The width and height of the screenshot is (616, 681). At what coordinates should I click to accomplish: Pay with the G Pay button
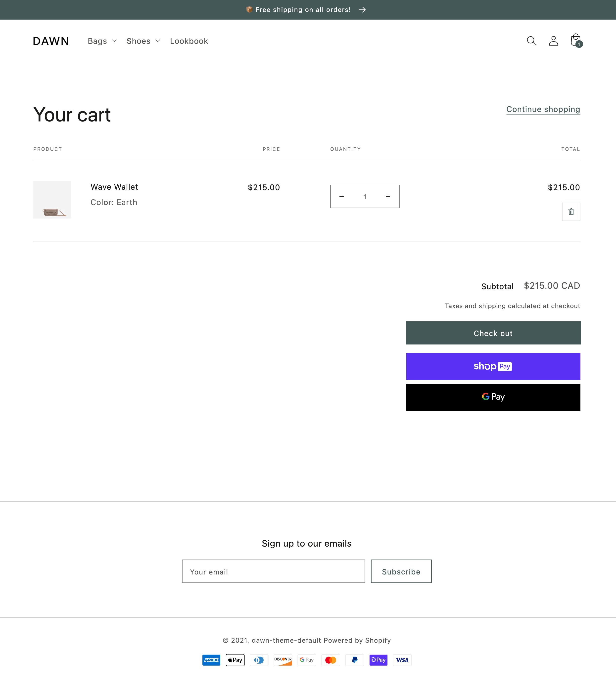click(x=493, y=397)
